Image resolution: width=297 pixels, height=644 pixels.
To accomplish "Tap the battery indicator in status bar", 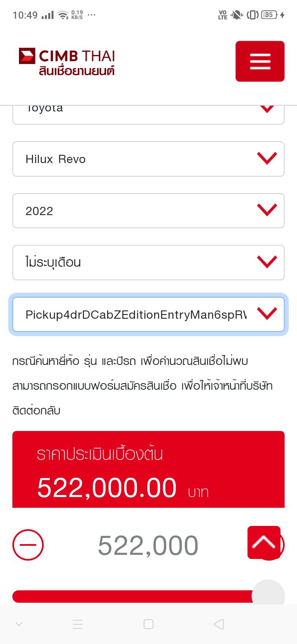I will tap(269, 15).
